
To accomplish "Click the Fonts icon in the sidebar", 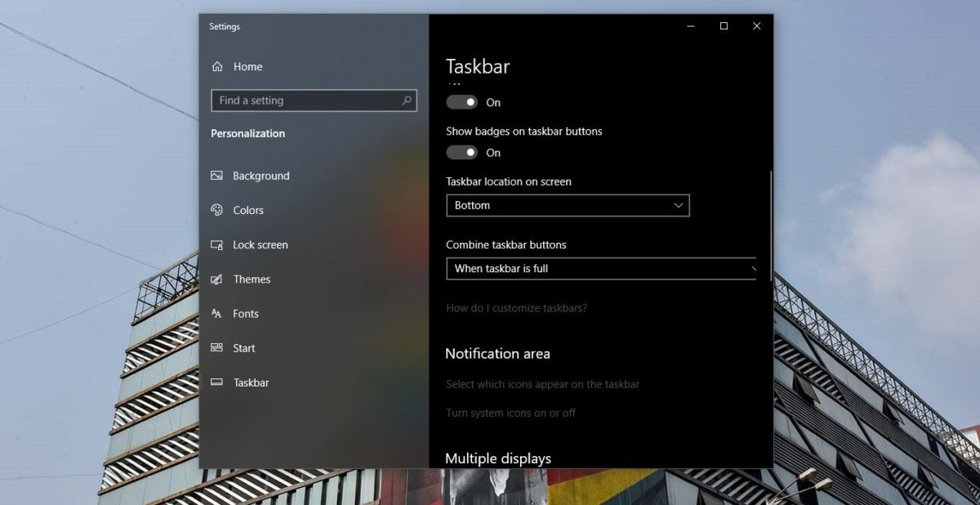I will pos(217,313).
